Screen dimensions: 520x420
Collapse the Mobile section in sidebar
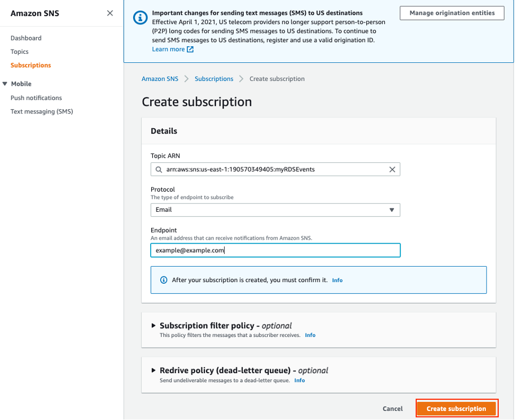click(x=5, y=84)
